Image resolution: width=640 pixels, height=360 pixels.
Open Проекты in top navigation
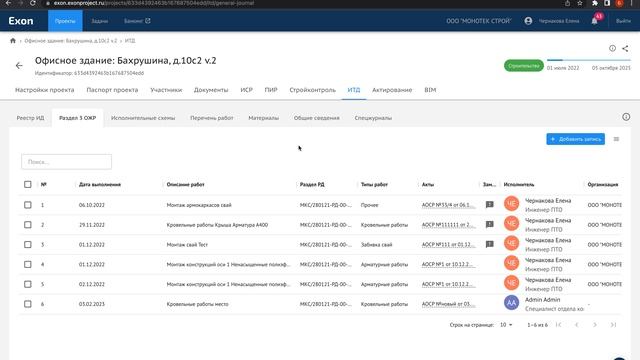[x=65, y=21]
